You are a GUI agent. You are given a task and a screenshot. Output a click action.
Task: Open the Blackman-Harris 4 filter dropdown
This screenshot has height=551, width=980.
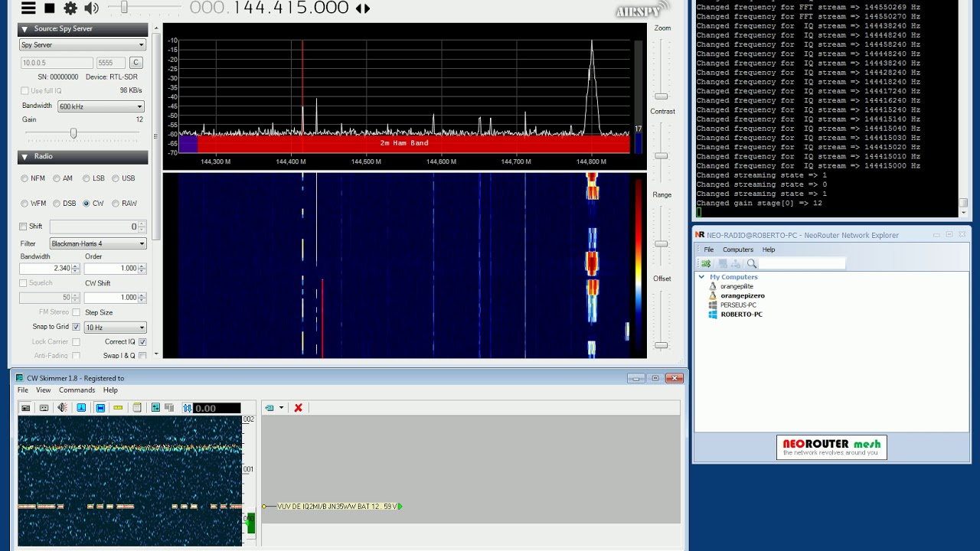pos(98,243)
